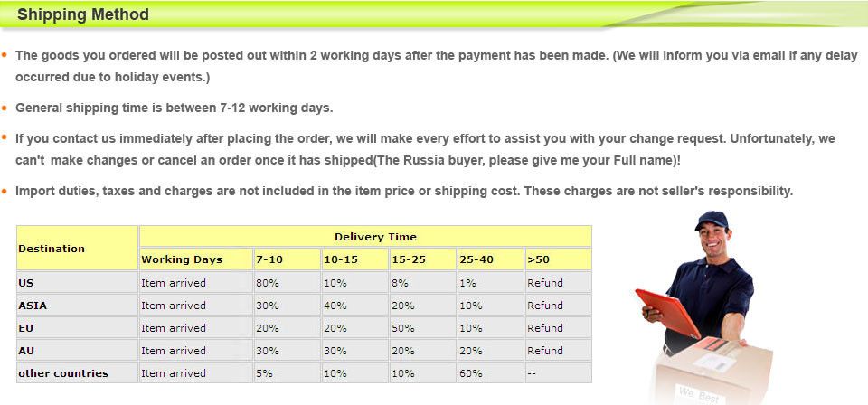Click the Refund cell in ASIA row

pyautogui.click(x=559, y=305)
